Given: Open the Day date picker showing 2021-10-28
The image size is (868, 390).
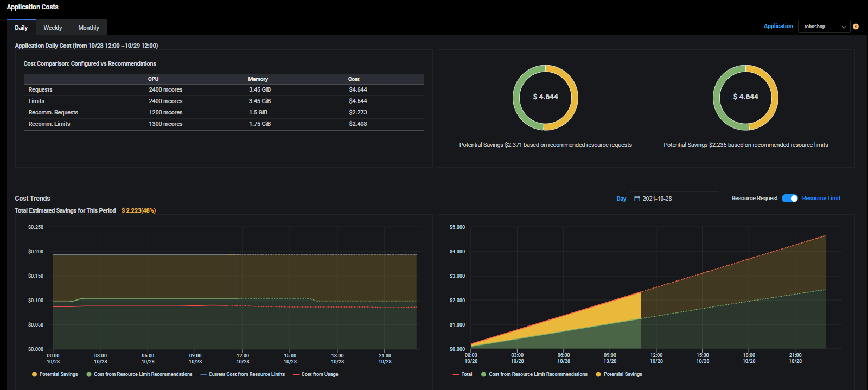Looking at the screenshot, I should [x=674, y=199].
